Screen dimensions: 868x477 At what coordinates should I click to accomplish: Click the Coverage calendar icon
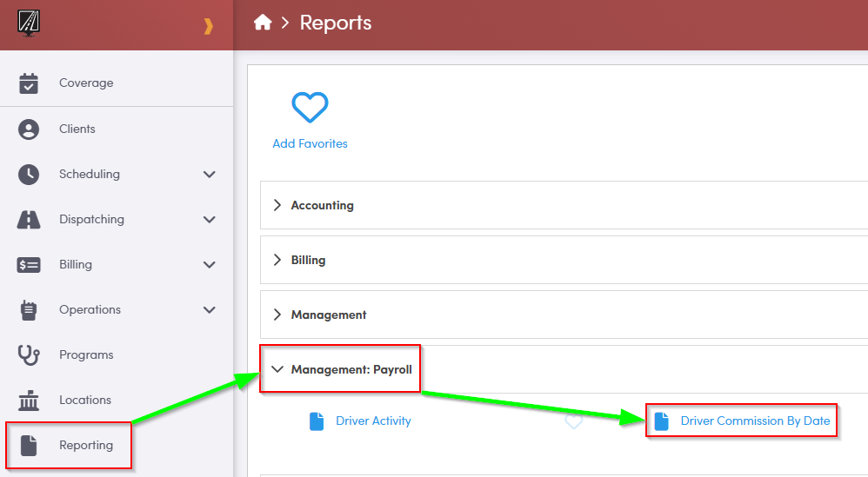[x=29, y=83]
